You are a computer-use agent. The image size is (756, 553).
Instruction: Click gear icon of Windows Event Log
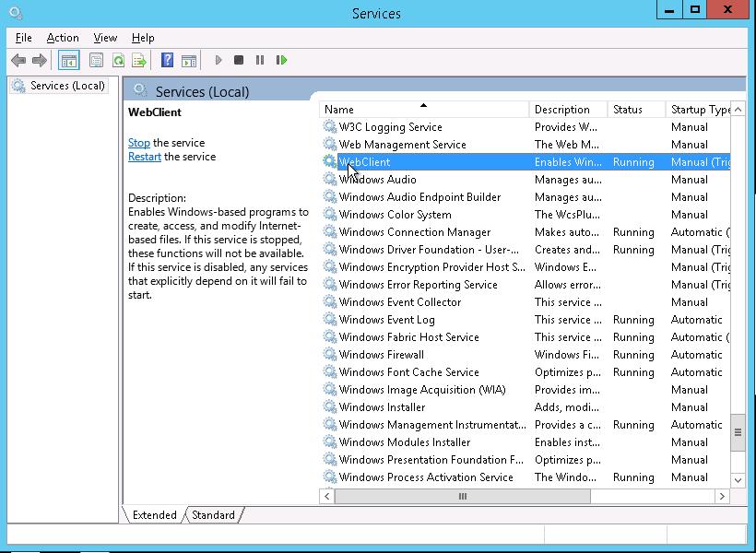[330, 319]
